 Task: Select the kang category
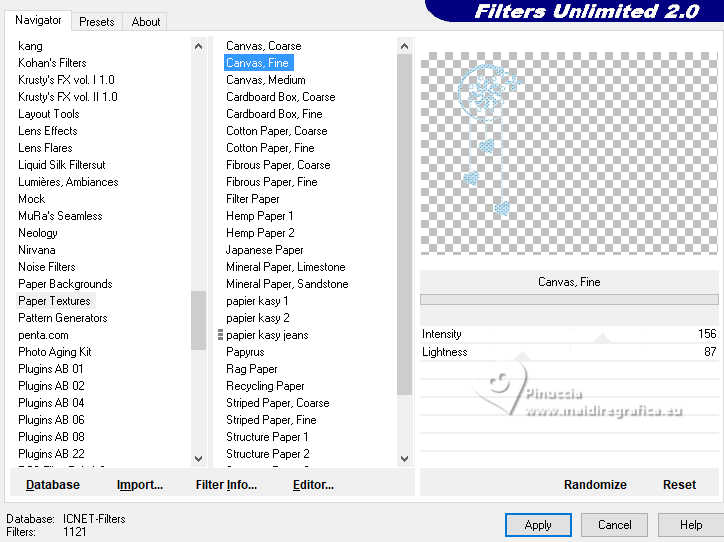pyautogui.click(x=30, y=46)
